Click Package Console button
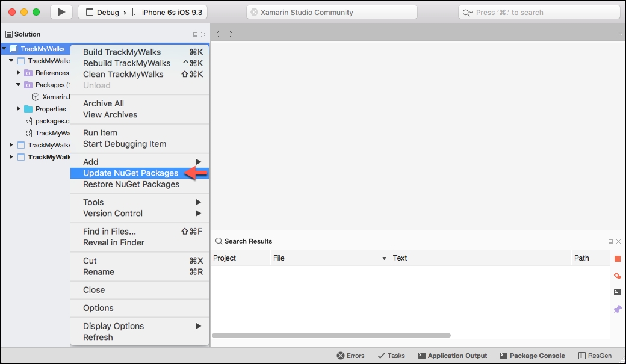This screenshot has width=626, height=364. pos(533,356)
